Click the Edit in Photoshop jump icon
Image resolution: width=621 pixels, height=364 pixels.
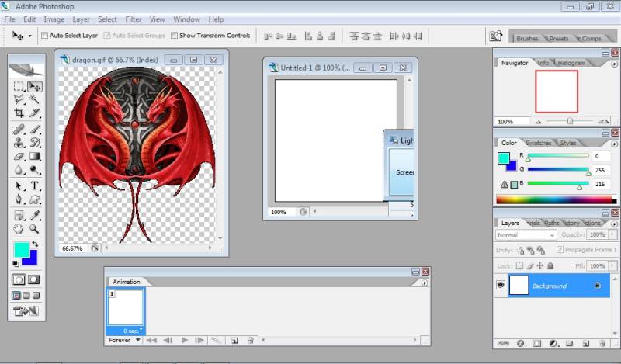pos(26,311)
